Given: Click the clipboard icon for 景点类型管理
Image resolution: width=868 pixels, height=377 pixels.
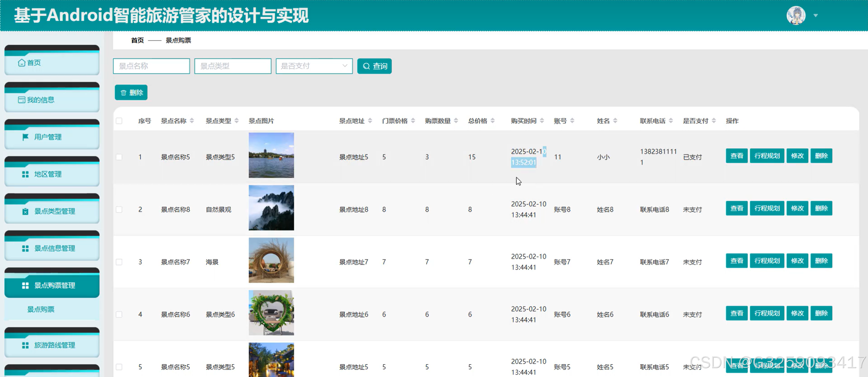Looking at the screenshot, I should pos(25,211).
